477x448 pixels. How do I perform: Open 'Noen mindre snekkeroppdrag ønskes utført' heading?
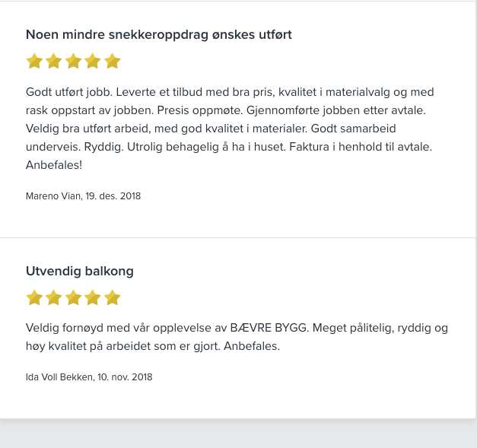[x=158, y=34]
